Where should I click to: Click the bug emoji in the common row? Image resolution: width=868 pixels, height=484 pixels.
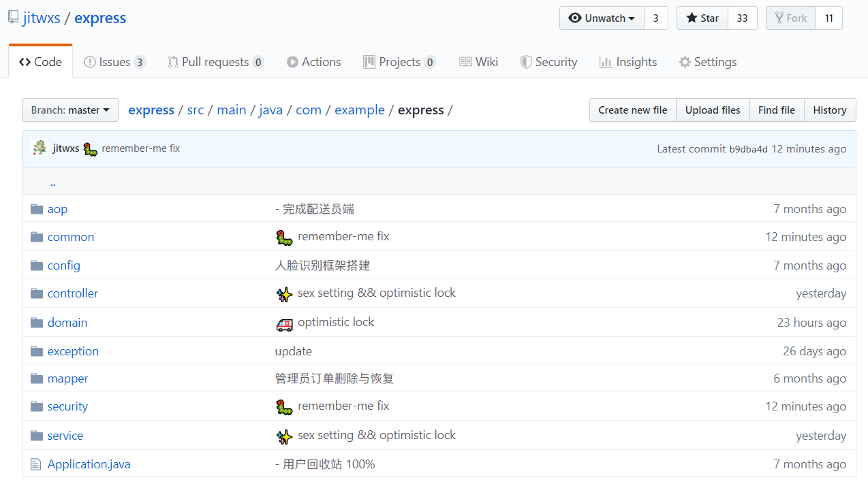click(x=284, y=238)
